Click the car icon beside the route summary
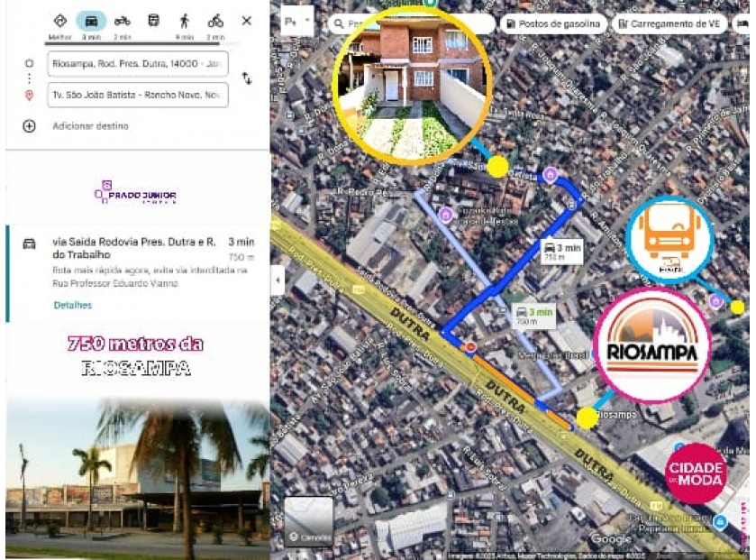 30,243
